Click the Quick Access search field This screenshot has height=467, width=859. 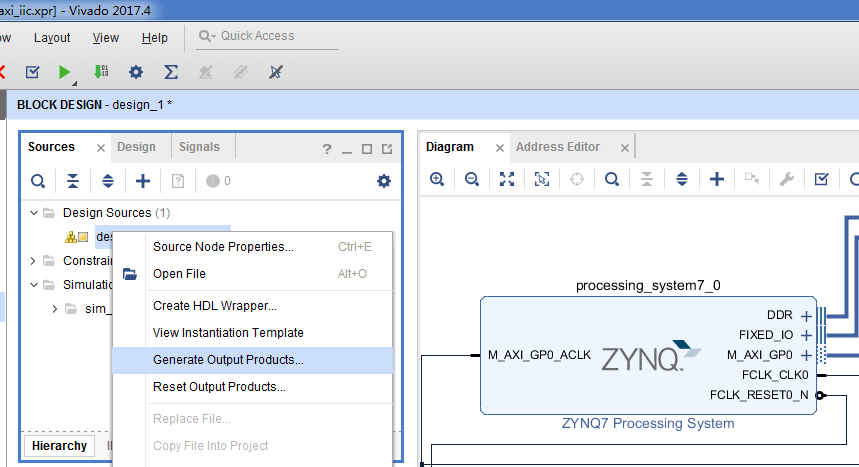pos(267,36)
